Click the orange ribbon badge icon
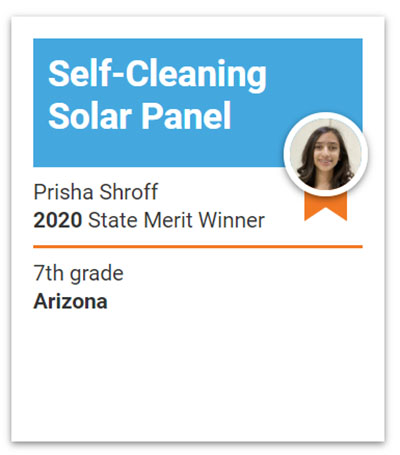Image resolution: width=400 pixels, height=455 pixels. point(326,207)
